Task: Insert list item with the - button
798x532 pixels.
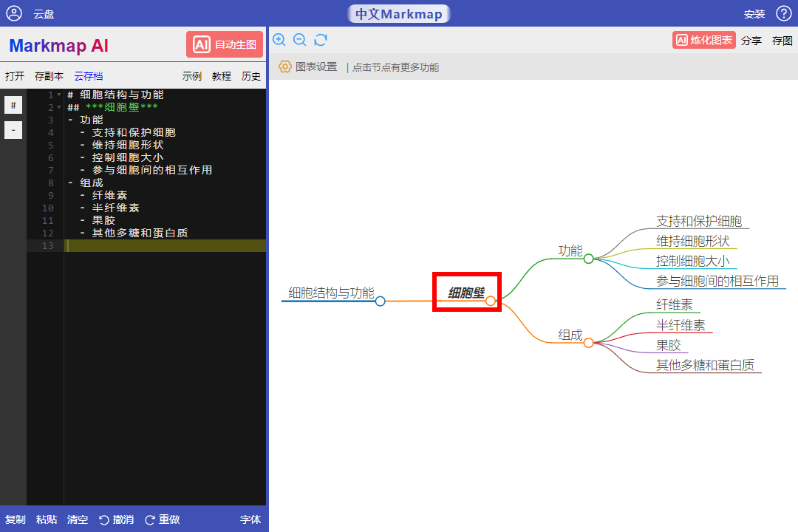Action: (x=13, y=130)
